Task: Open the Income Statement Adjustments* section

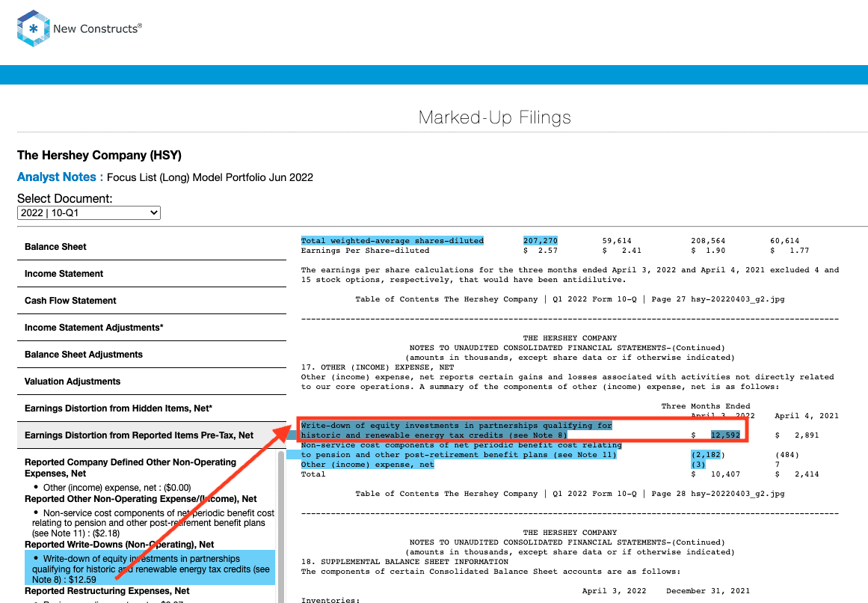Action: (x=152, y=328)
